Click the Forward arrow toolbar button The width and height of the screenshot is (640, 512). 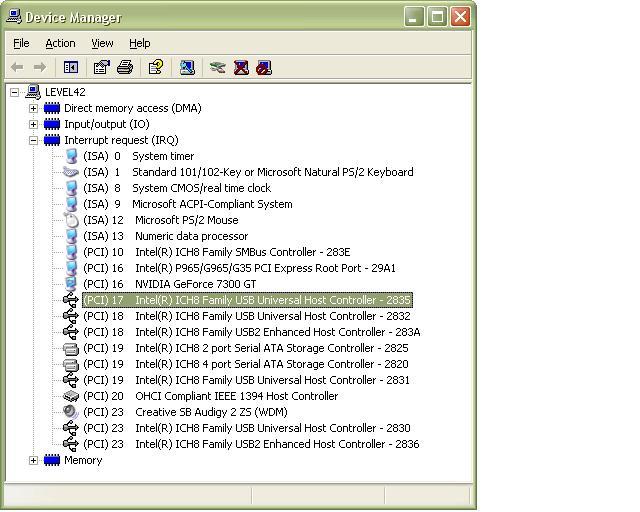click(x=40, y=67)
